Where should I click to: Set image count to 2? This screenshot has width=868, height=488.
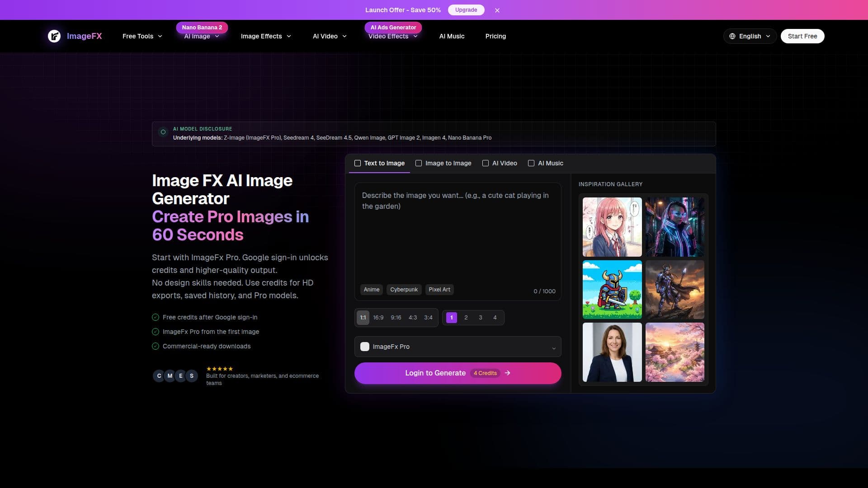tap(466, 318)
